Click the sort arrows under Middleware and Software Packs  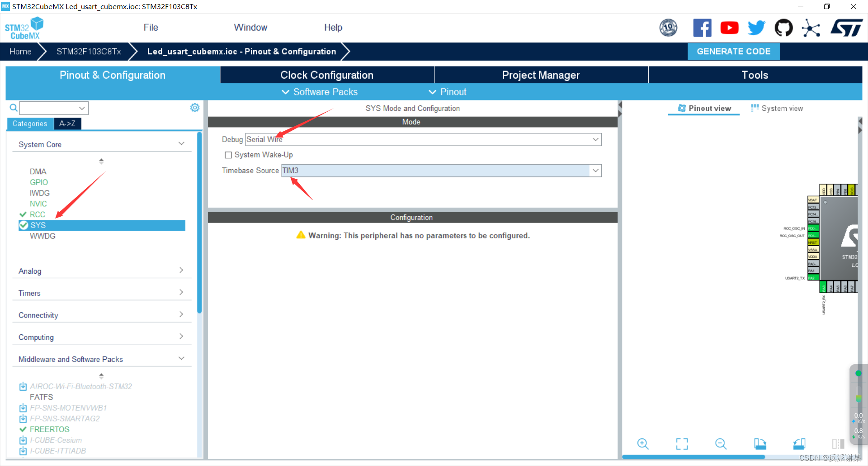pos(101,376)
